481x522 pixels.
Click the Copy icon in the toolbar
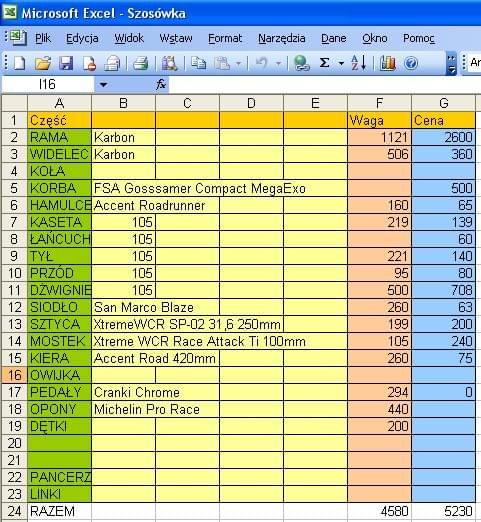tap(199, 63)
